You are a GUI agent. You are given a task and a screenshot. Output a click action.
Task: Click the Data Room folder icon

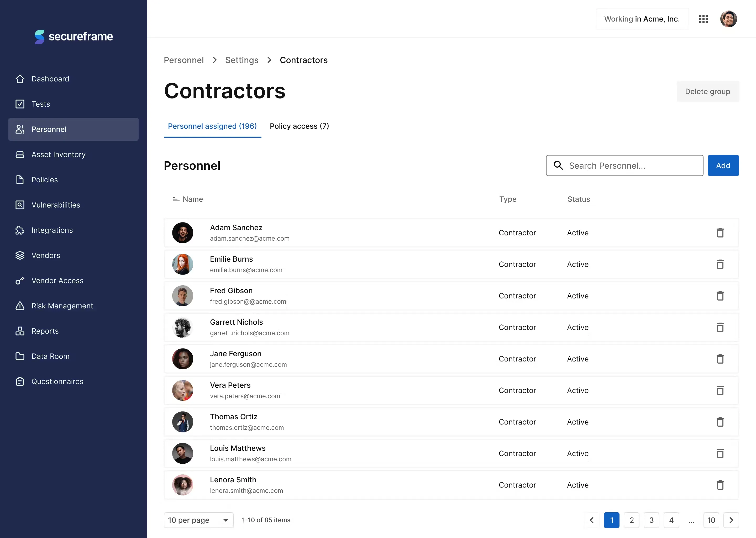(20, 356)
